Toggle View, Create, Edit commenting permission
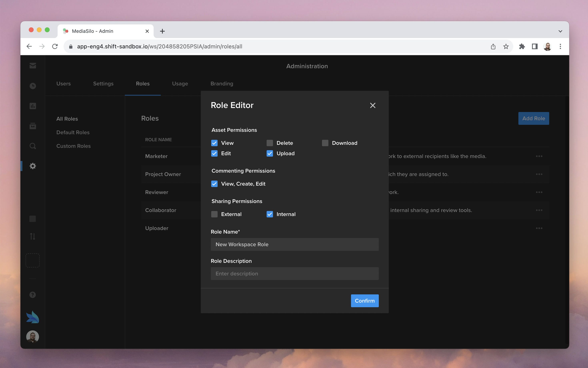The image size is (588, 368). click(x=214, y=184)
